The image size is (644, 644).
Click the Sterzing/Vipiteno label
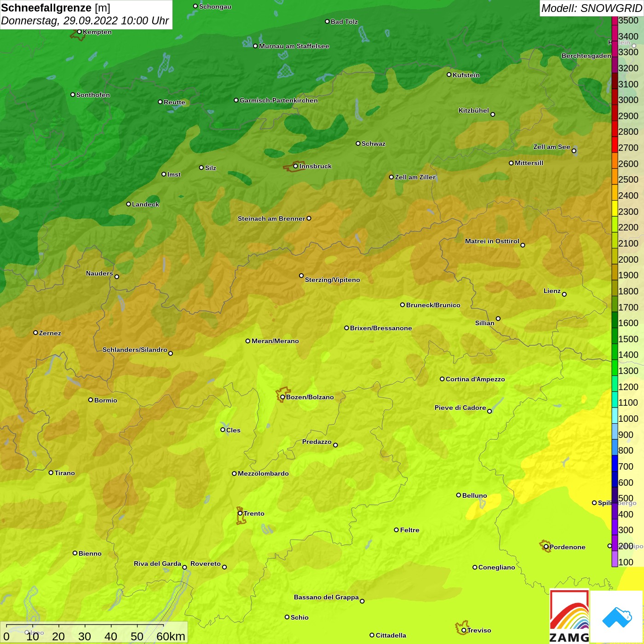(333, 280)
